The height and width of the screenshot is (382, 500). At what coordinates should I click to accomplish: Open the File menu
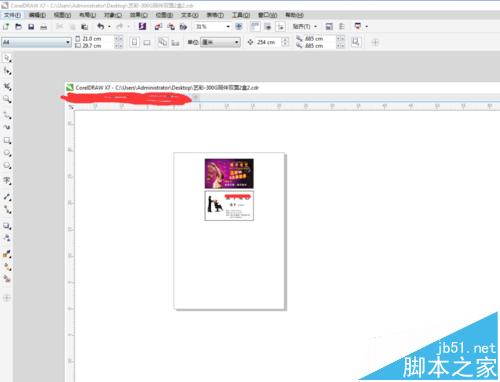point(12,15)
